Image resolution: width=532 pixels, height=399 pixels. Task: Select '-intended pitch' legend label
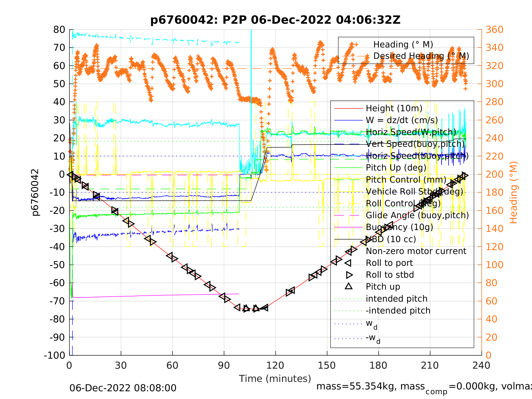398,311
